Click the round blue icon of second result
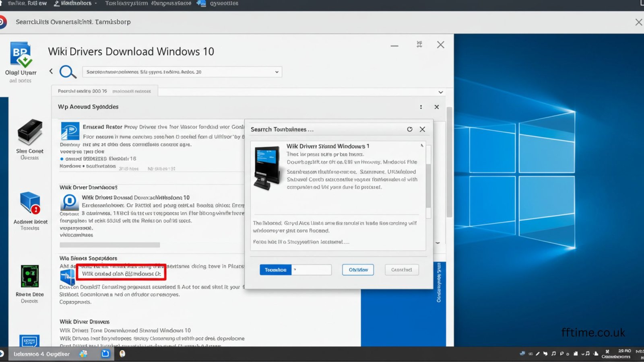 pos(70,202)
